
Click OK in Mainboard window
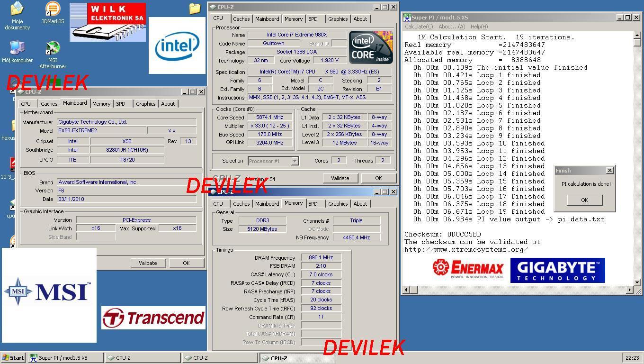pyautogui.click(x=186, y=263)
